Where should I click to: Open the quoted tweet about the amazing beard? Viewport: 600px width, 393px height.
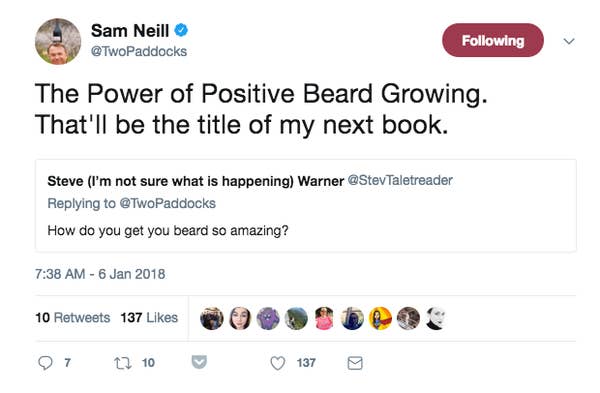(x=306, y=205)
